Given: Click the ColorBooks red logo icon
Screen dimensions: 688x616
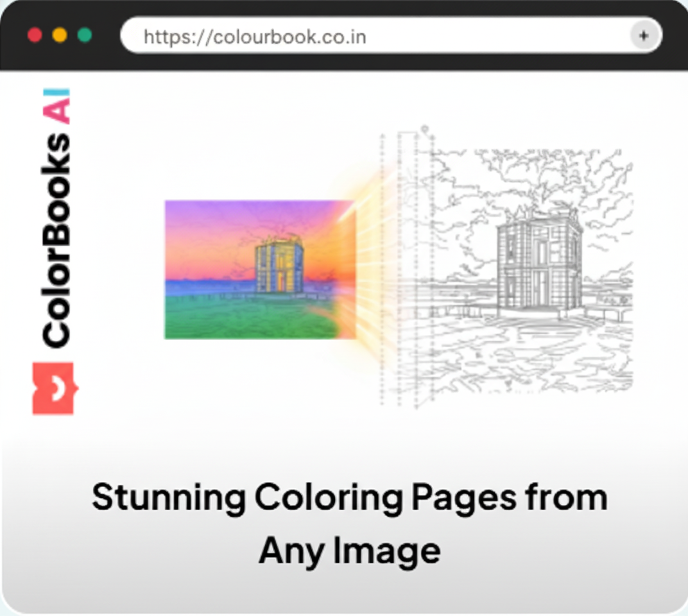Looking at the screenshot, I should click(53, 388).
